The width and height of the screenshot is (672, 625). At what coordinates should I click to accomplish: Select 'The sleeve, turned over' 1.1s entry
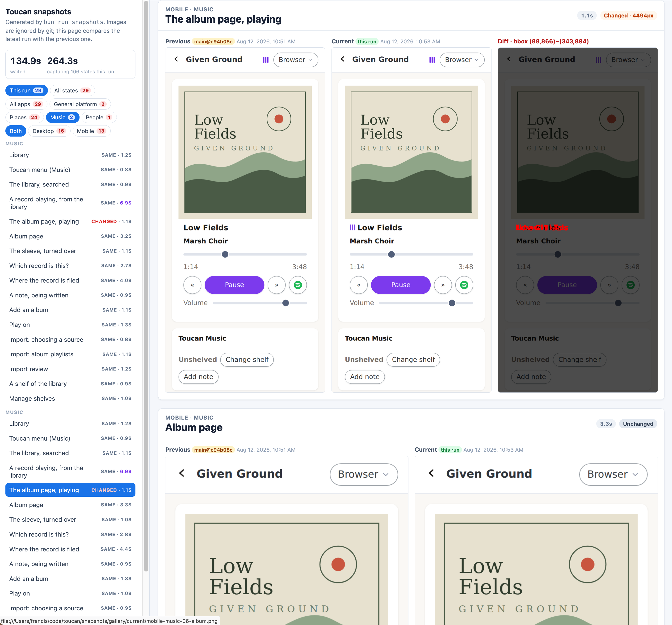click(70, 251)
